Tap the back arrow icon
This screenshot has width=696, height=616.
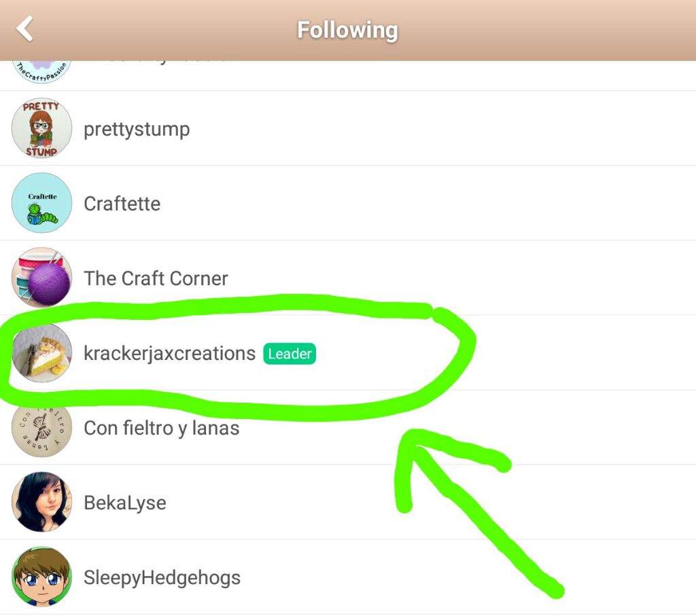tap(25, 29)
